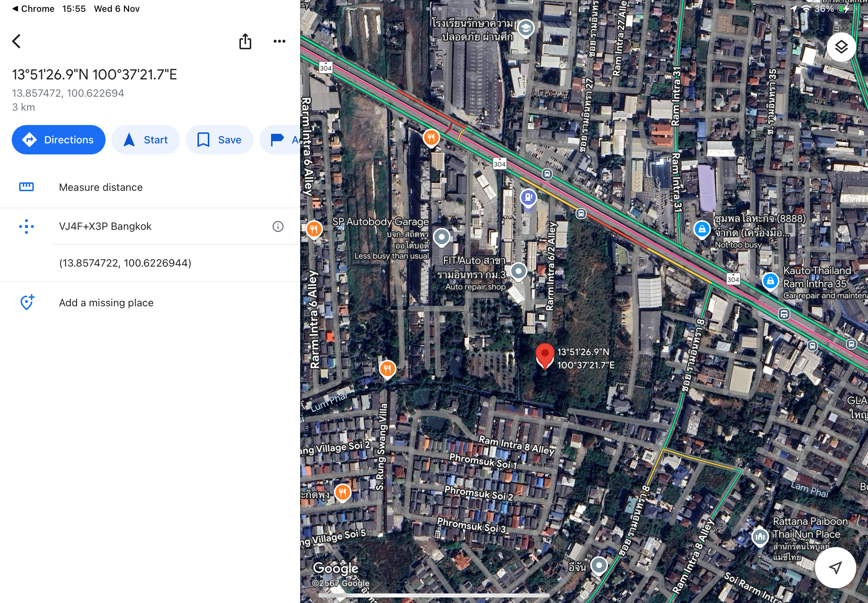Select the gas station marker on map
This screenshot has height=603, width=868.
(x=528, y=197)
